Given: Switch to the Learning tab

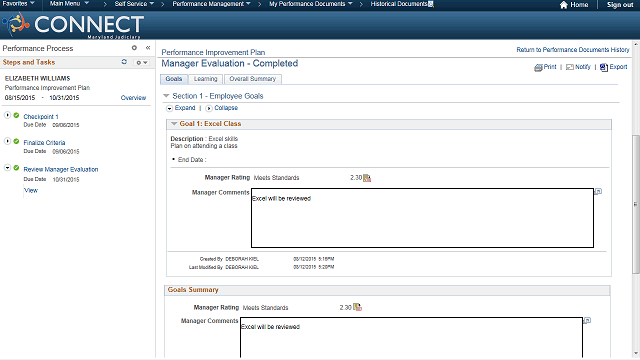Looking at the screenshot, I should coord(205,79).
